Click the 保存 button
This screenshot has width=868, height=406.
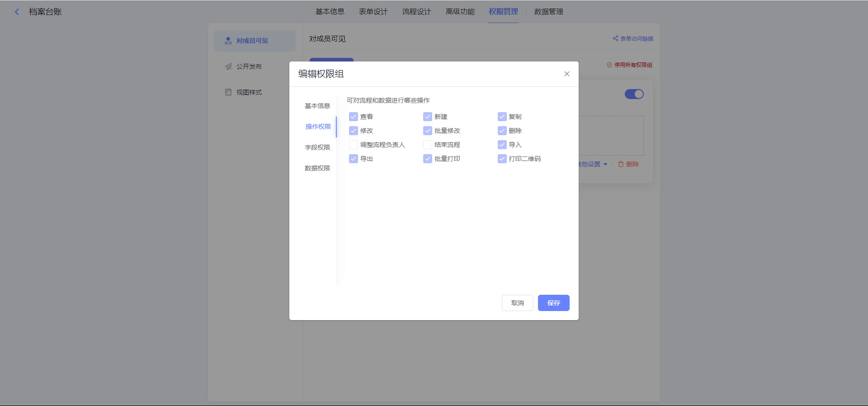coord(553,303)
